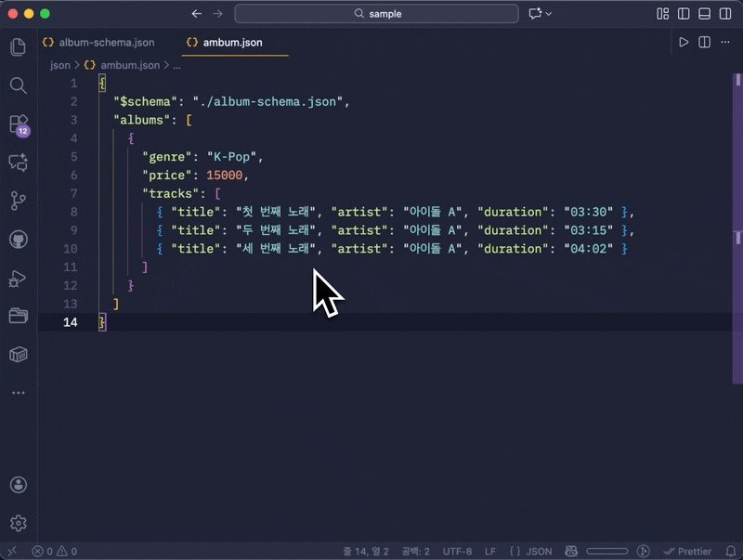This screenshot has width=743, height=560.
Task: Toggle the secondary sidebar panel
Action: coord(724,13)
